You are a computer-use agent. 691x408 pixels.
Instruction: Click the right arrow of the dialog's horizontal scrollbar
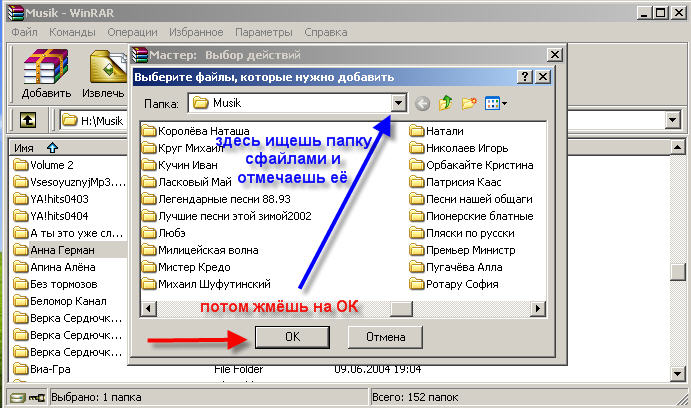point(537,308)
